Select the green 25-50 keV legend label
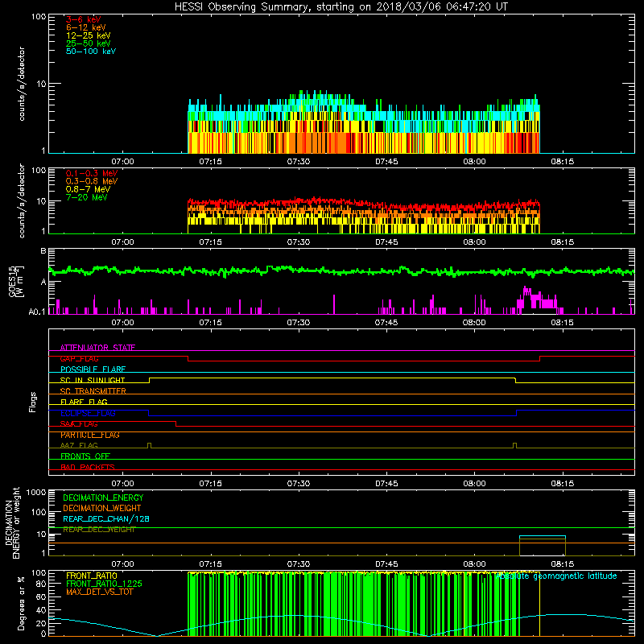This screenshot has height=644, width=644. 89,43
